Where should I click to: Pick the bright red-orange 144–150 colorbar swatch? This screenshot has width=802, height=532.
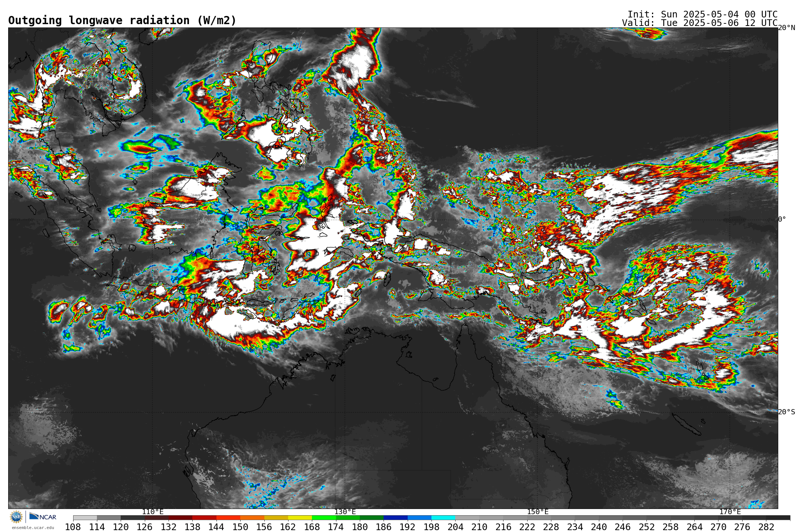pos(228,518)
